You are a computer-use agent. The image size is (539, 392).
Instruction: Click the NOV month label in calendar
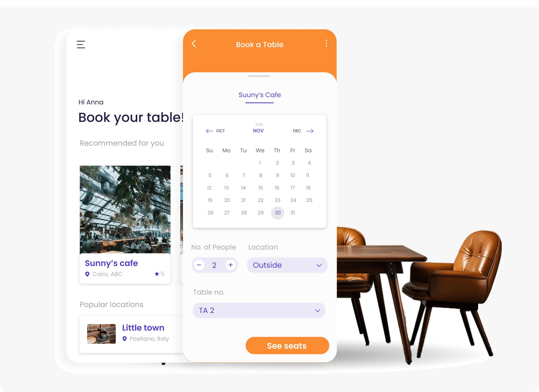coord(259,131)
